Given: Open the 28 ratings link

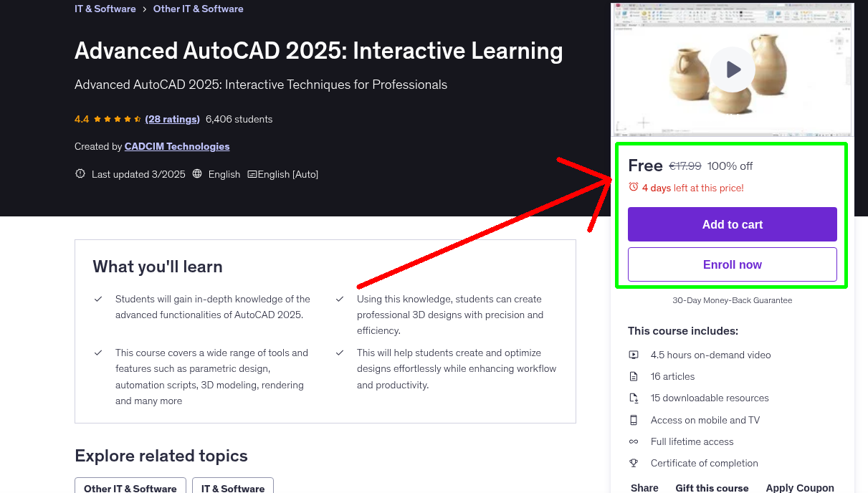Looking at the screenshot, I should (172, 119).
